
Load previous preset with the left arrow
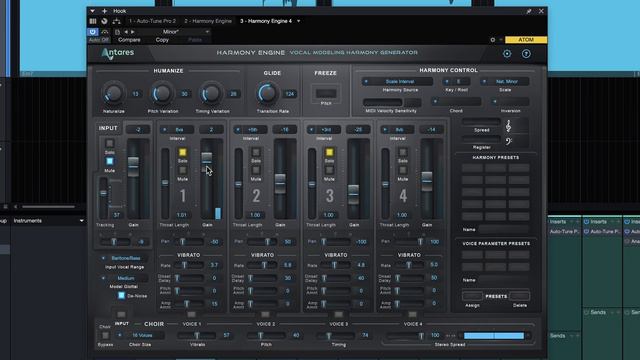point(126,31)
